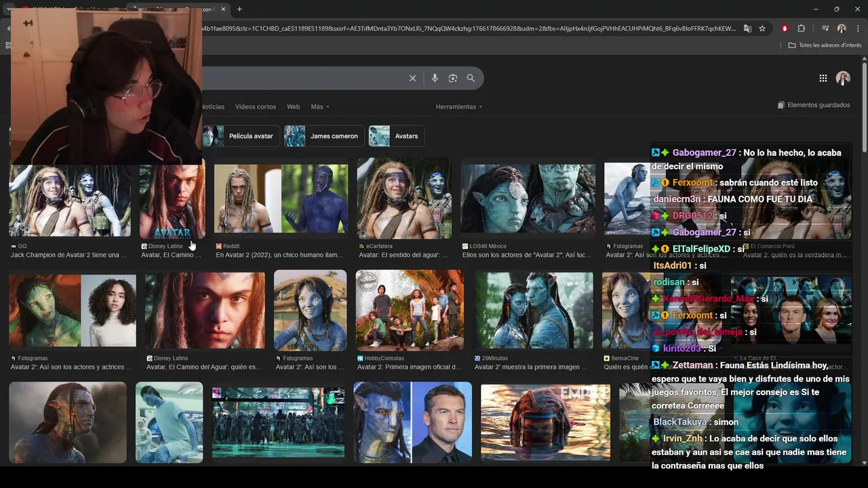This screenshot has width=868, height=488.
Task: Open the eCartelera image result
Action: click(404, 199)
